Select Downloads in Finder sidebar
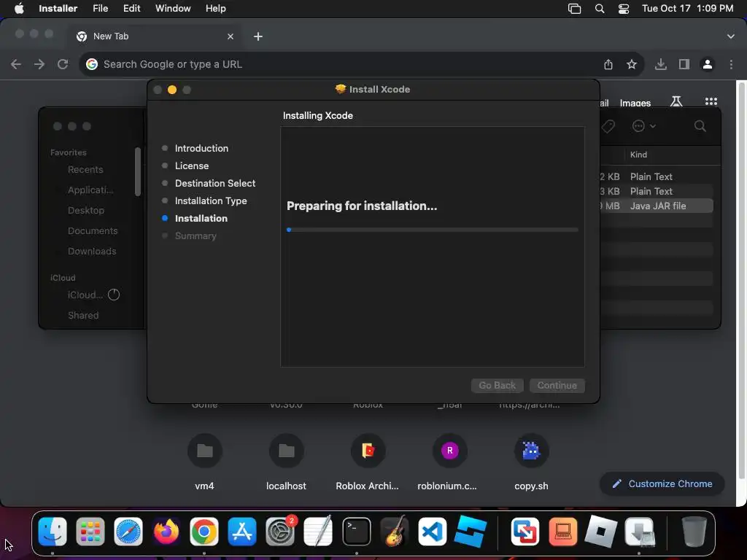This screenshot has height=560, width=747. (92, 251)
